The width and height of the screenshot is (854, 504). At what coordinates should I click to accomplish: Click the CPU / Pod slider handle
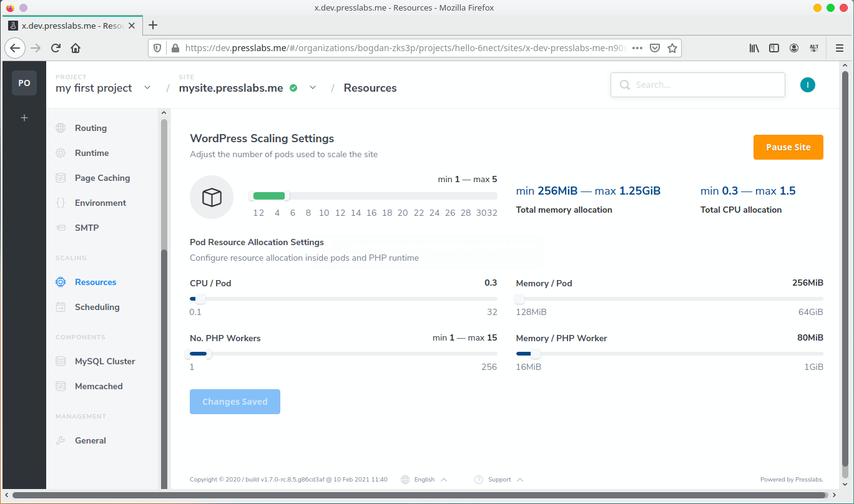pos(200,299)
